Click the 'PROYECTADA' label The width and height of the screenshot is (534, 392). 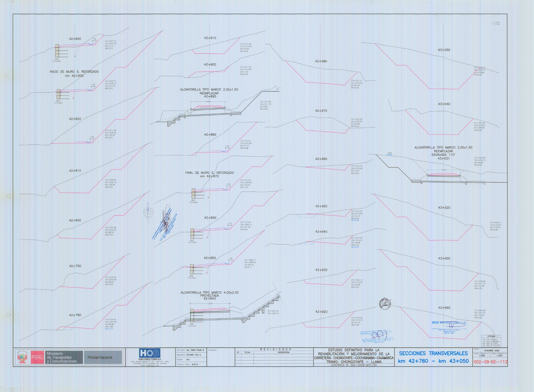click(x=209, y=296)
